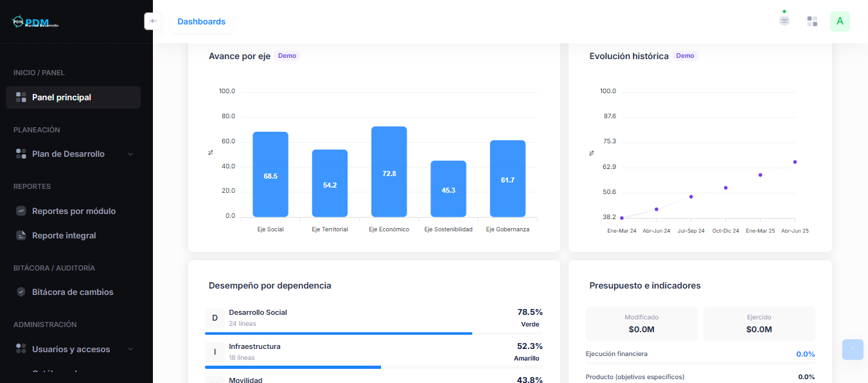Image resolution: width=868 pixels, height=383 pixels.
Task: Click 'Producto (objetivos específicos)' label
Action: [635, 377]
